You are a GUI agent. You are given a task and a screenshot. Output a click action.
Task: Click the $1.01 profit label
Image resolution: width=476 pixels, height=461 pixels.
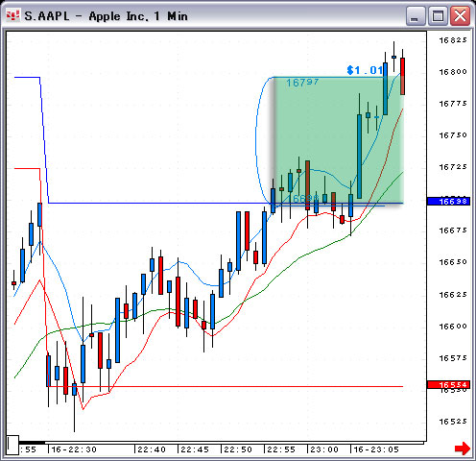[365, 70]
